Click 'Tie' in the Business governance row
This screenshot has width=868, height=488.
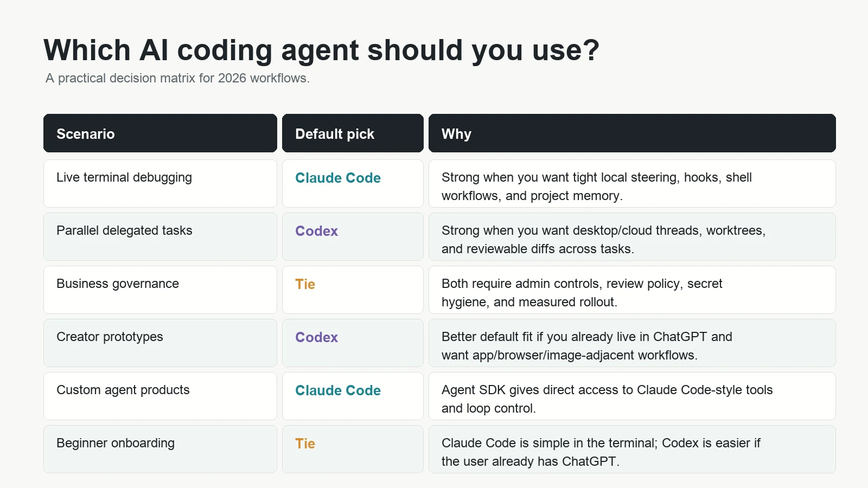pos(305,284)
